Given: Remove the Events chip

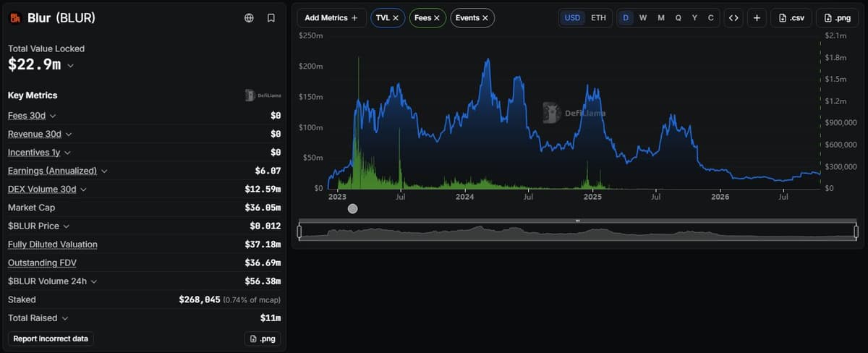Looking at the screenshot, I should [x=485, y=17].
